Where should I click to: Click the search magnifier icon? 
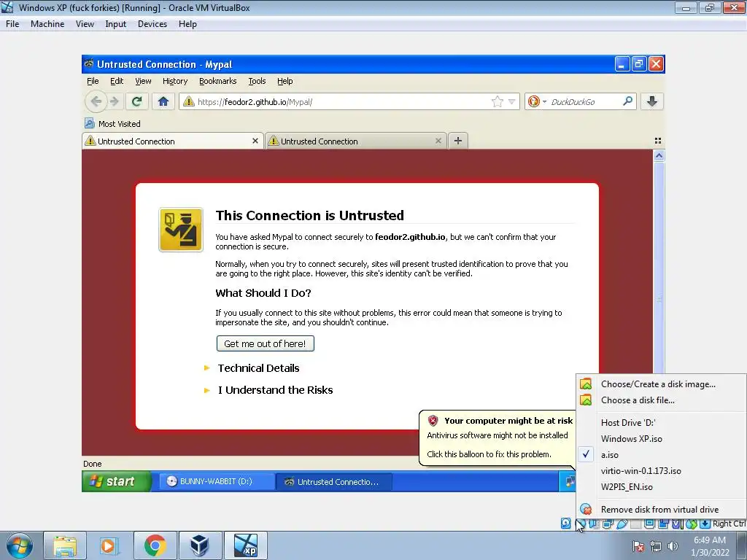(627, 101)
